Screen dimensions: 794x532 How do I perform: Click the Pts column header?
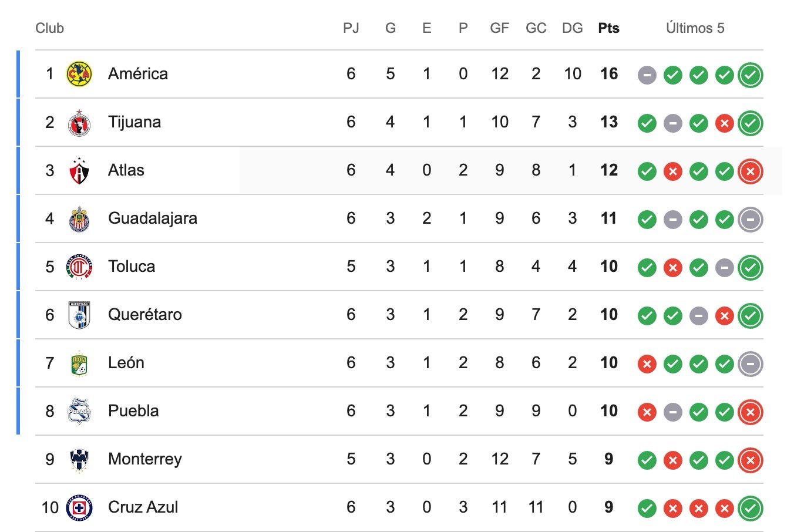609,28
